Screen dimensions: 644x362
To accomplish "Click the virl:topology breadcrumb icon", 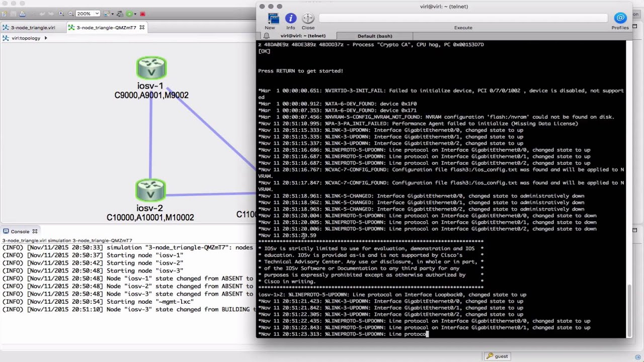I will tap(6, 38).
